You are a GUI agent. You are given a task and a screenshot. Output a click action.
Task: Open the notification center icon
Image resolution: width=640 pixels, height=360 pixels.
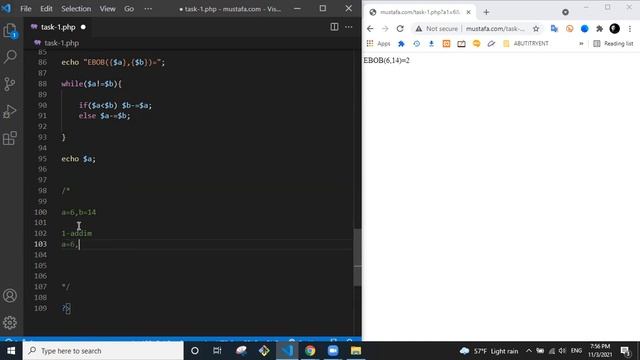point(626,351)
